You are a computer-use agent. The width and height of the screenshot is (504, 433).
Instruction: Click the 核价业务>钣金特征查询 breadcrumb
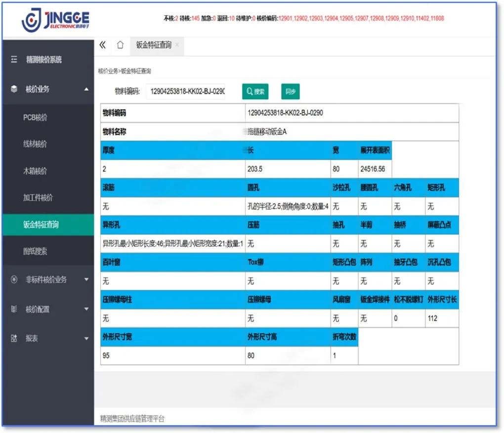click(125, 71)
